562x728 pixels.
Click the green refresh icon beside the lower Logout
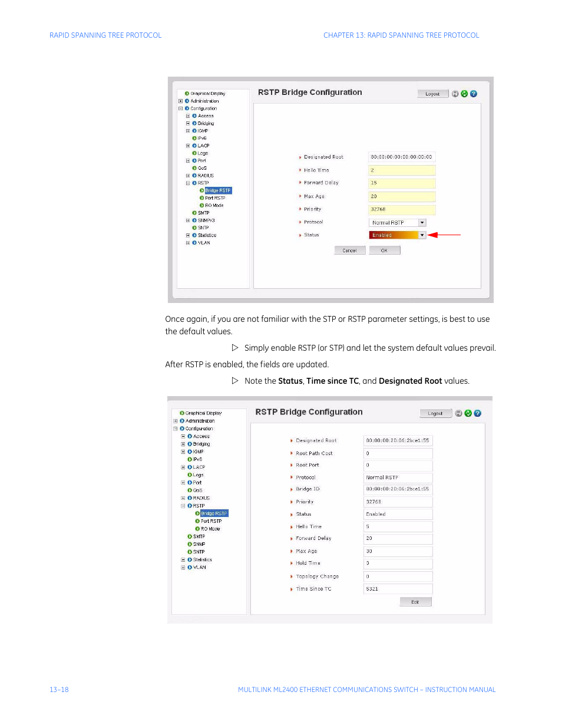(468, 413)
